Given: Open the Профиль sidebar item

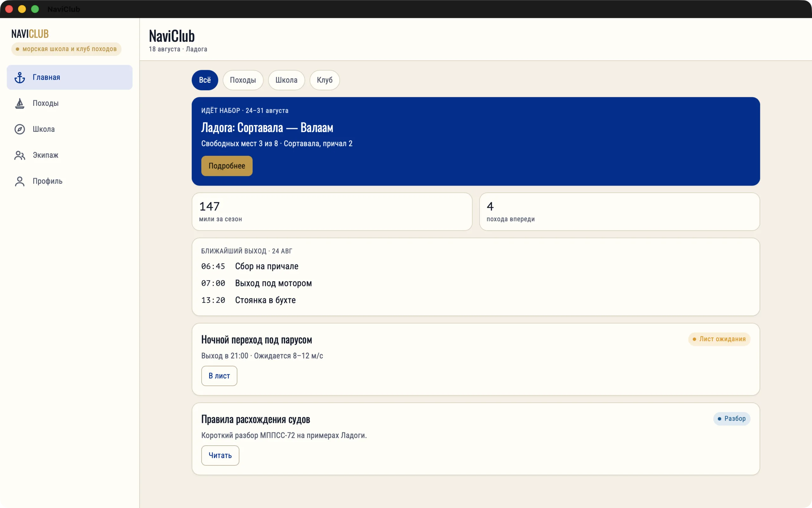Looking at the screenshot, I should pyautogui.click(x=69, y=181).
